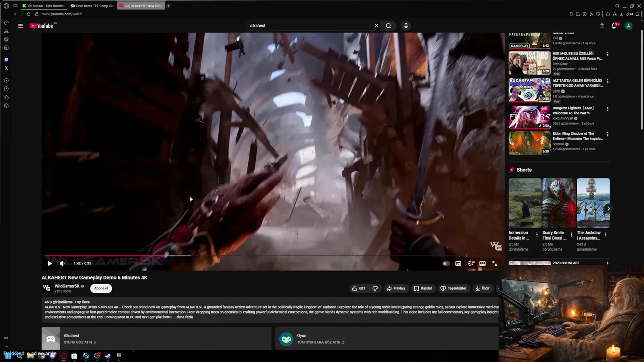The image size is (644, 362).
Task: Open the WildGamerSK channel name
Action: 67,286
